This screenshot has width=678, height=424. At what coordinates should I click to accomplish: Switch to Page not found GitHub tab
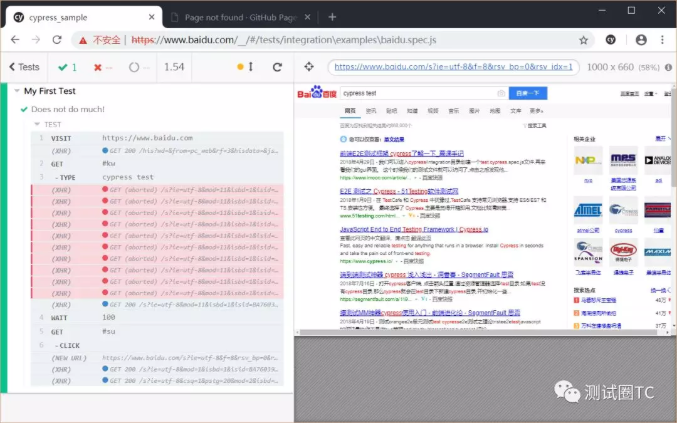coord(240,17)
